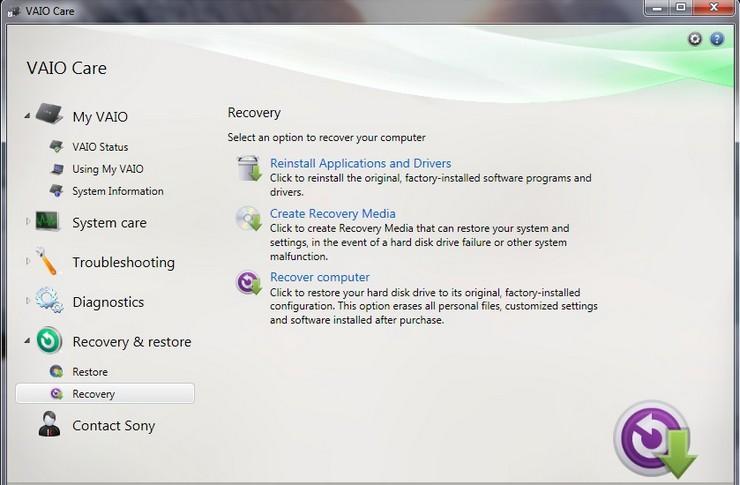Click the VAIO Care title bar icon
Image resolution: width=740 pixels, height=485 pixels.
click(14, 11)
